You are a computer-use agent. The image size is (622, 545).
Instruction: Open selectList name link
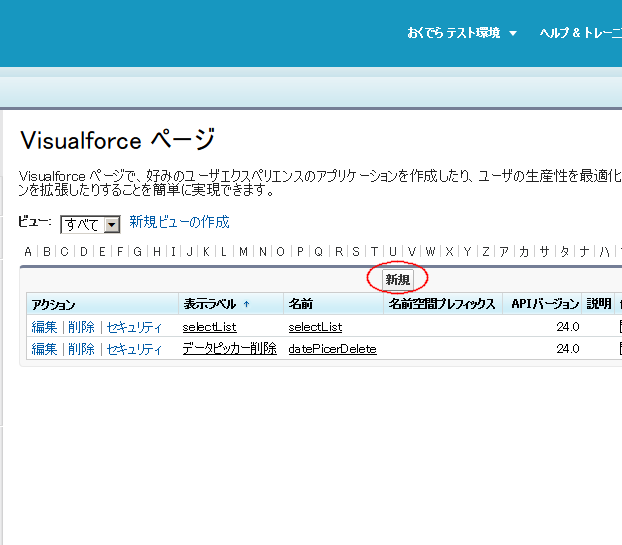[x=315, y=327]
